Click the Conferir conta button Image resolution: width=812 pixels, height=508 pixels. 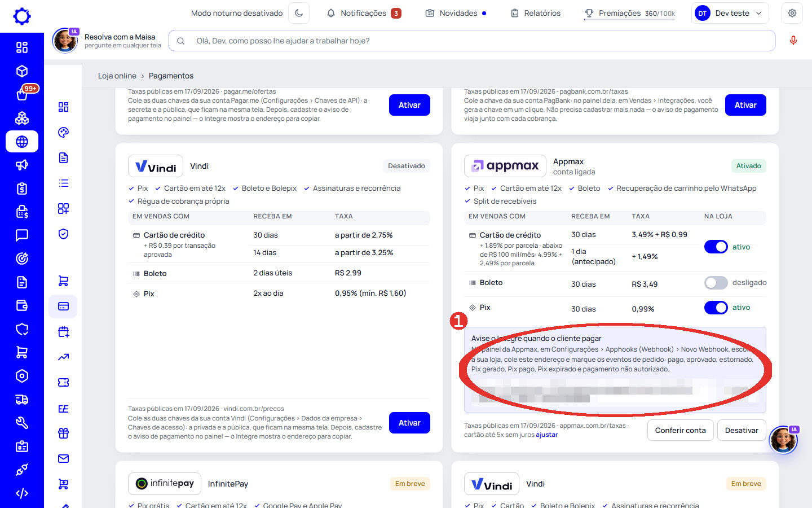pos(680,430)
